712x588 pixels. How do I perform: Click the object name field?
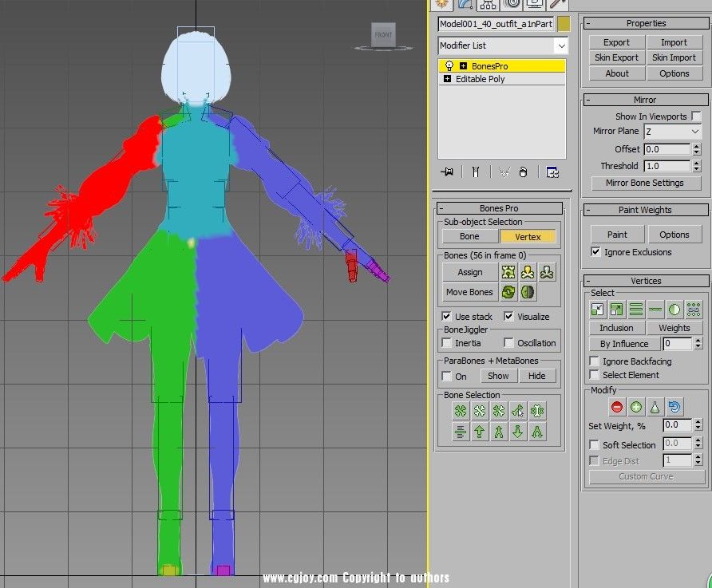click(496, 24)
